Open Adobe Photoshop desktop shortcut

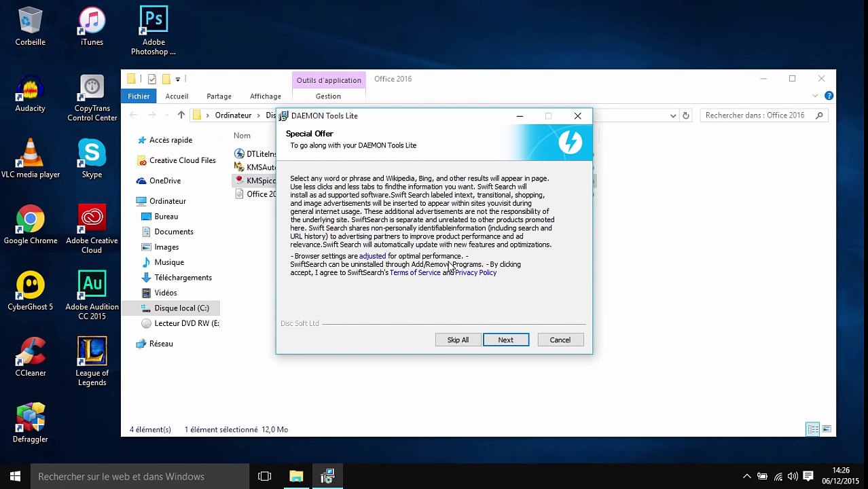click(153, 31)
